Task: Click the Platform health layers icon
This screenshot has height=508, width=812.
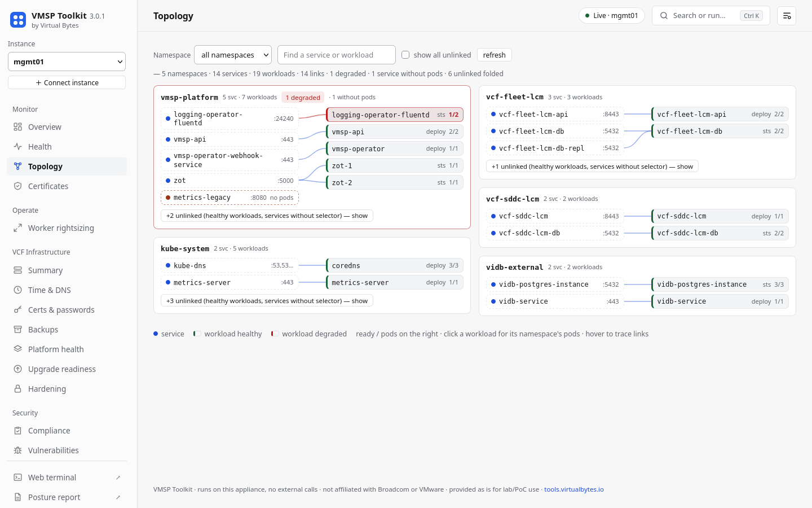Action: pos(18,349)
